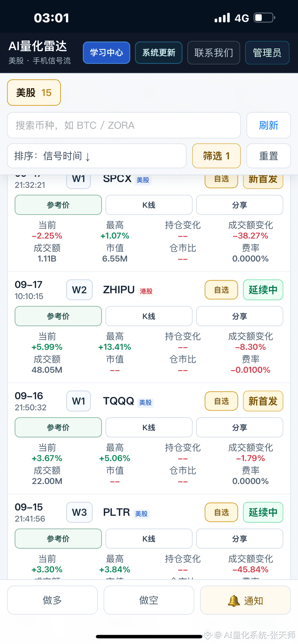298x644 pixels.
Task: Expand the 美股 15 market selector
Action: pos(34,93)
